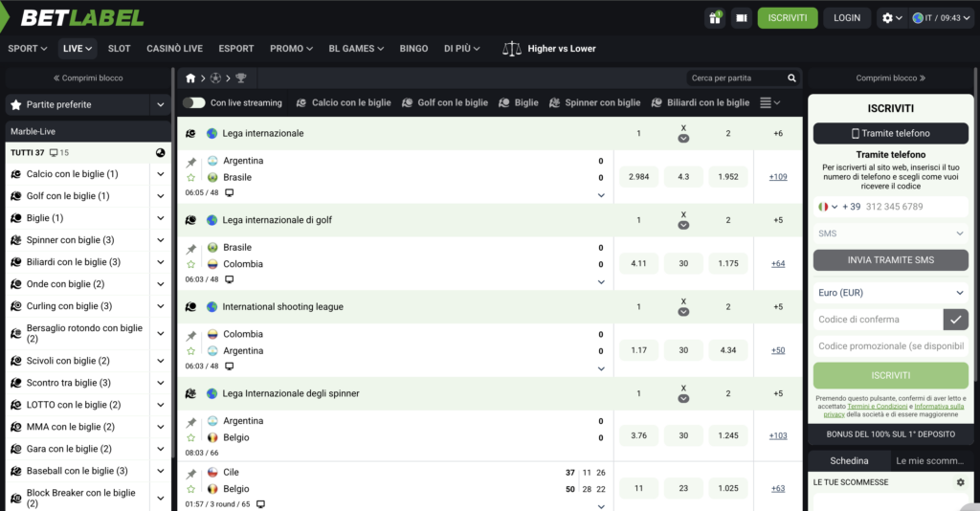Select the Golf con le biglie filter tab
Viewport: 980px width, 511px height.
445,102
